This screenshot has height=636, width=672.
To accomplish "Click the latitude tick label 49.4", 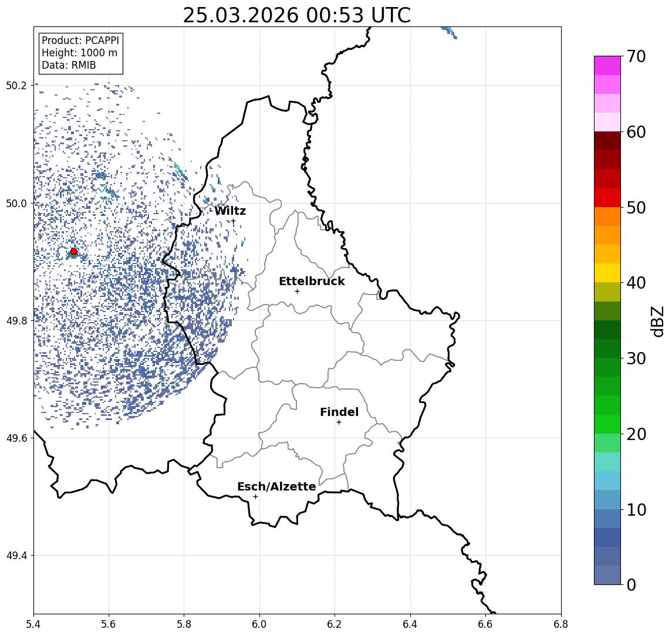I will point(16,556).
